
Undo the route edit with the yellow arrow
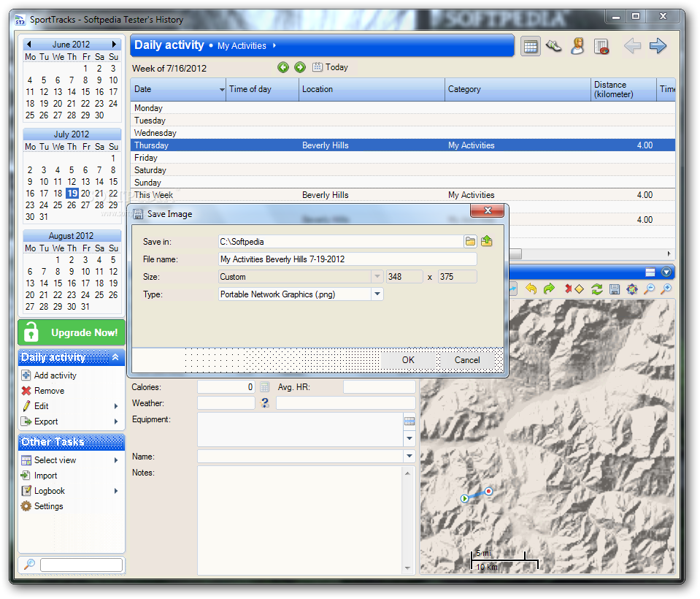coord(531,289)
